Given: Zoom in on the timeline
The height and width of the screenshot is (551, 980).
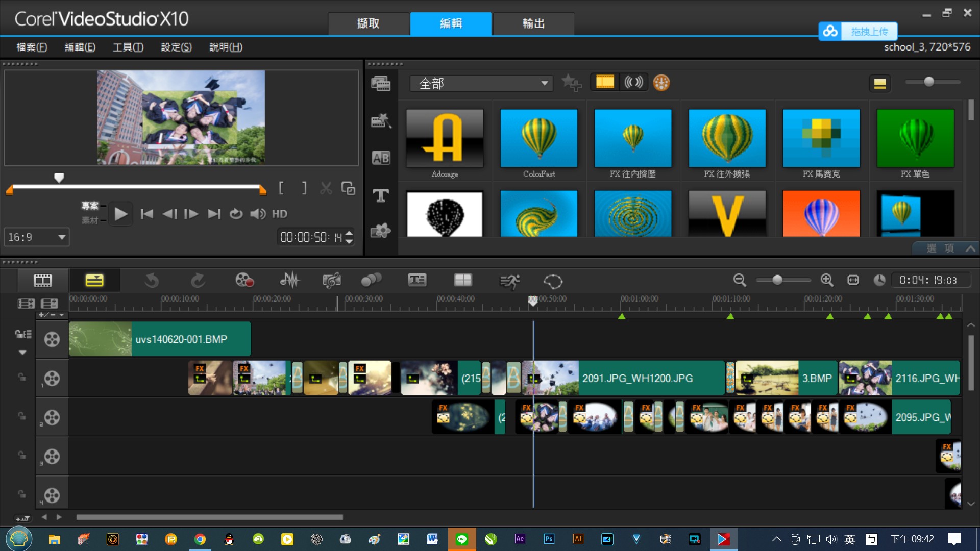Looking at the screenshot, I should pyautogui.click(x=827, y=280).
